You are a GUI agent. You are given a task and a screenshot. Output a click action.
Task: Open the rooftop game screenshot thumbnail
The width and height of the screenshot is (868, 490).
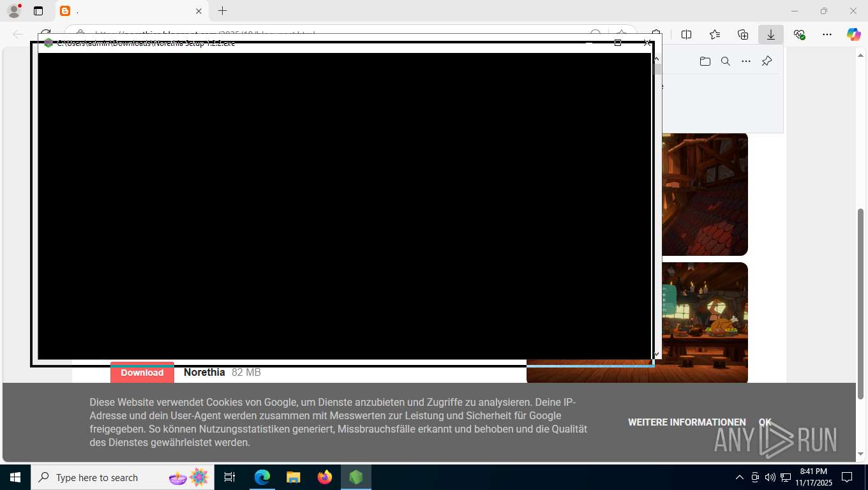click(x=705, y=194)
